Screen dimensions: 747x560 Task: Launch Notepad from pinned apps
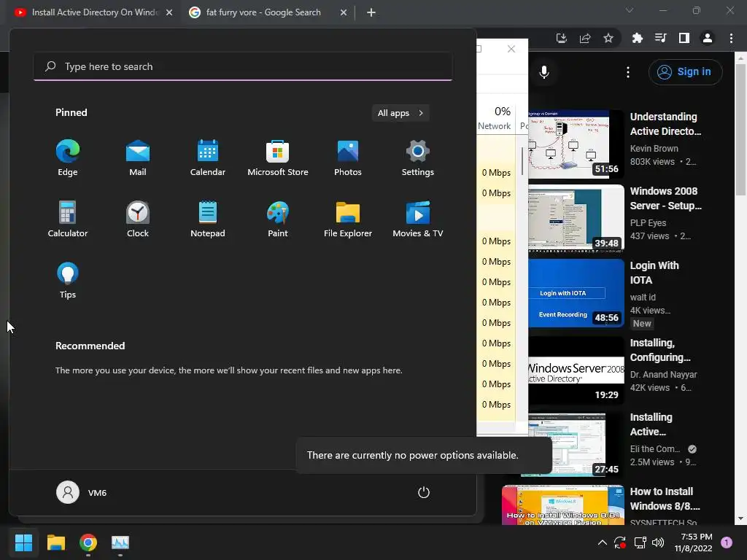[208, 219]
